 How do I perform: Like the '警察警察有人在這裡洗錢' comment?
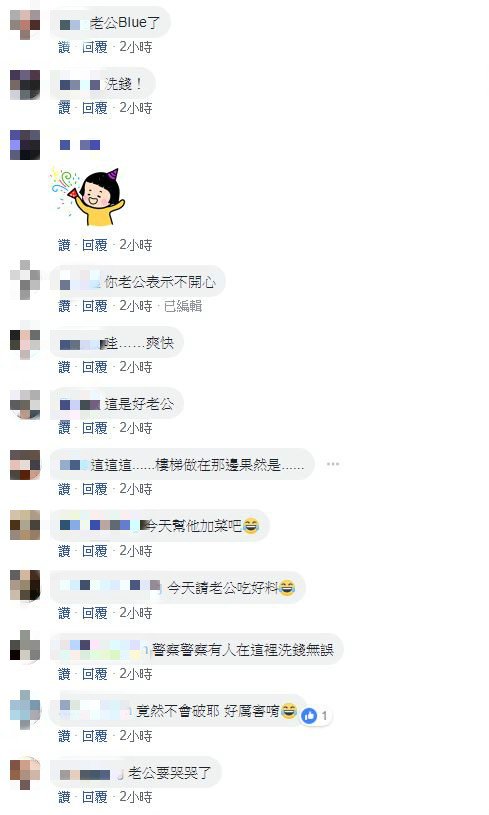(x=64, y=674)
